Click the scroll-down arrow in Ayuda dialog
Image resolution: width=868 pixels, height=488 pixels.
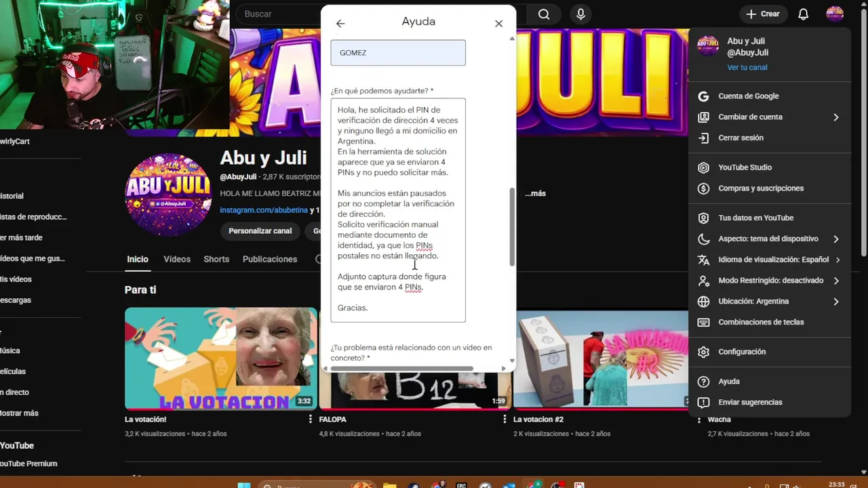click(x=512, y=361)
